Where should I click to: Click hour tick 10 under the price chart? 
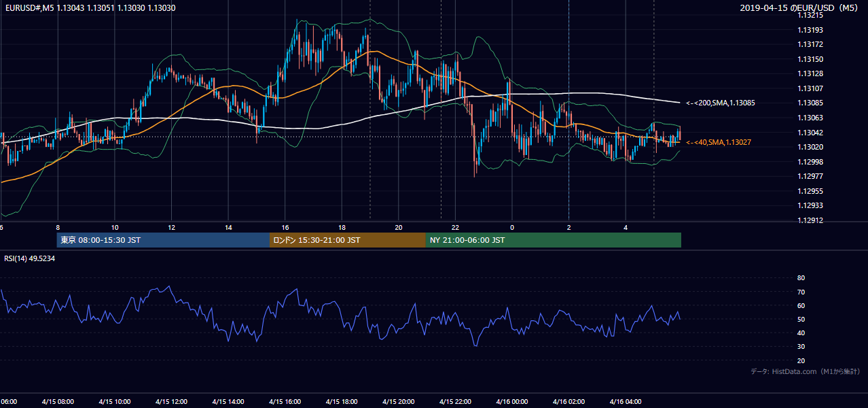(x=115, y=227)
